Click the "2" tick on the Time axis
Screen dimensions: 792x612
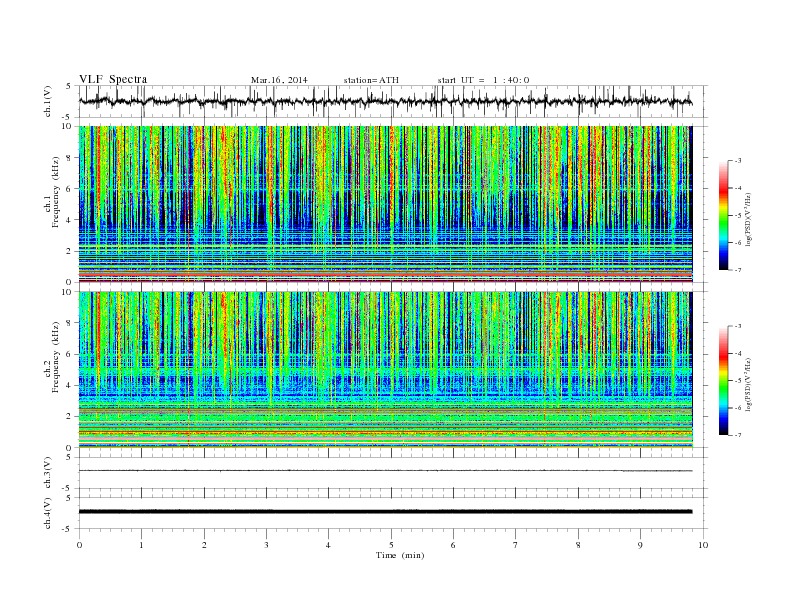point(204,545)
